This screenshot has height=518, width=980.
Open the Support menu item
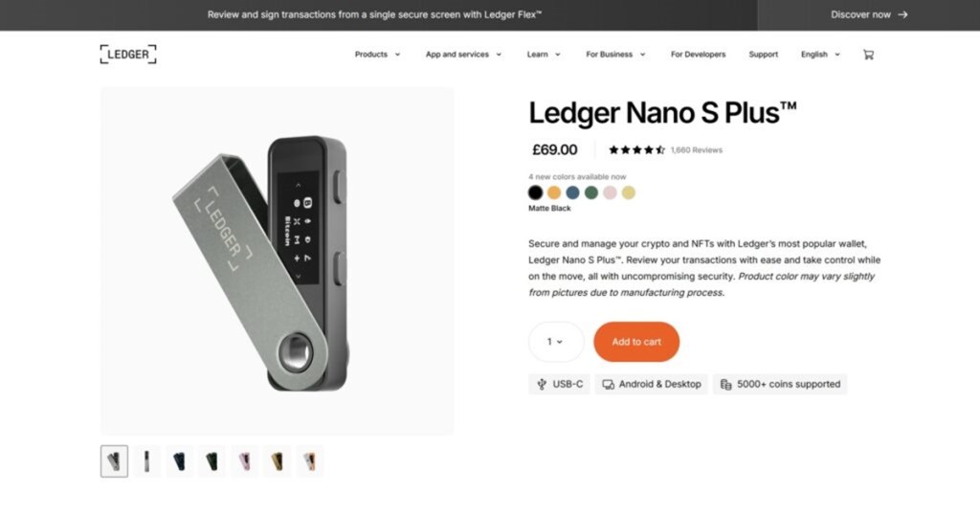pyautogui.click(x=763, y=55)
